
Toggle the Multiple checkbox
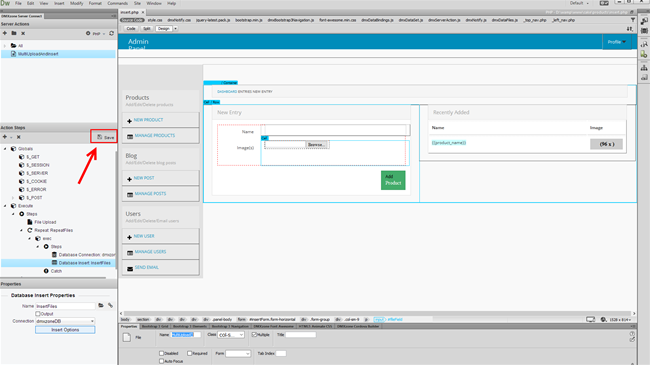pos(254,335)
